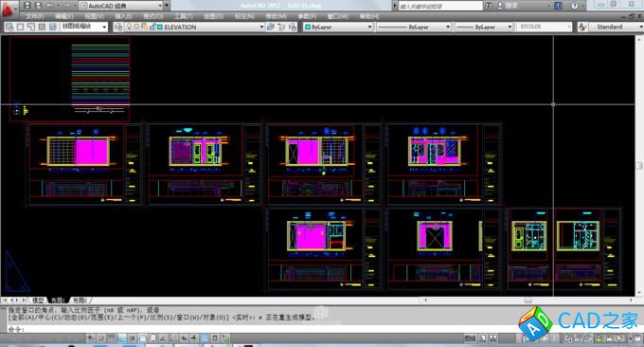Image resolution: width=644 pixels, height=347 pixels.
Task: Toggle Grid display in status bar
Action: pos(112,338)
